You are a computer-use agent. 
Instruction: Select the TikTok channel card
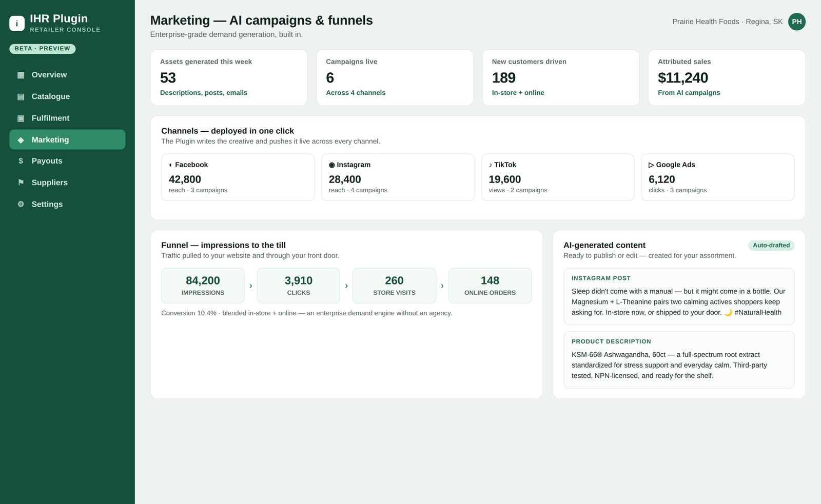558,177
